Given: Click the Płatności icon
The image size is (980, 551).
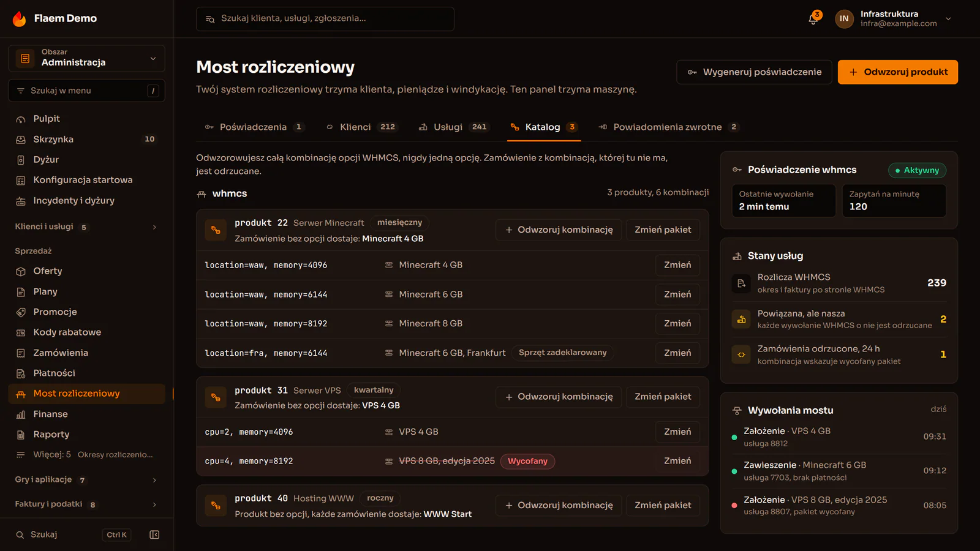Looking at the screenshot, I should pos(21,373).
